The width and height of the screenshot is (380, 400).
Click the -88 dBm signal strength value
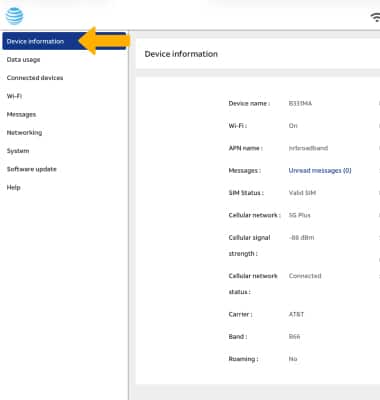(301, 237)
